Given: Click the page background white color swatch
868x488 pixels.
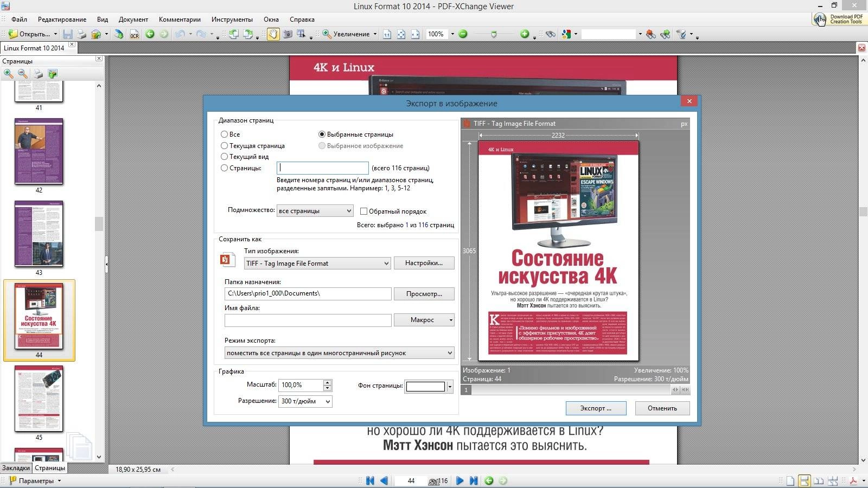Looking at the screenshot, I should (425, 386).
